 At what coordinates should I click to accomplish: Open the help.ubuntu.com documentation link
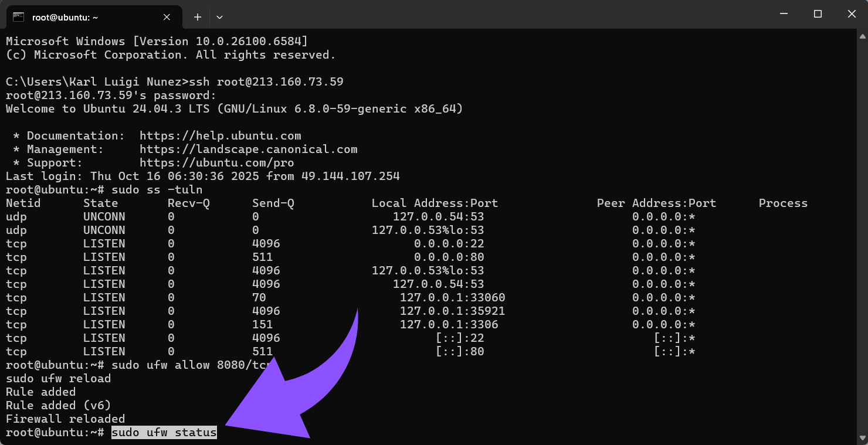[x=220, y=135]
